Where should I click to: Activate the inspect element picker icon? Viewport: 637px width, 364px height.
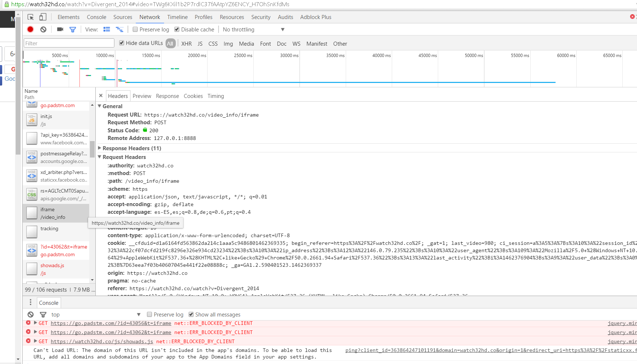tap(31, 17)
